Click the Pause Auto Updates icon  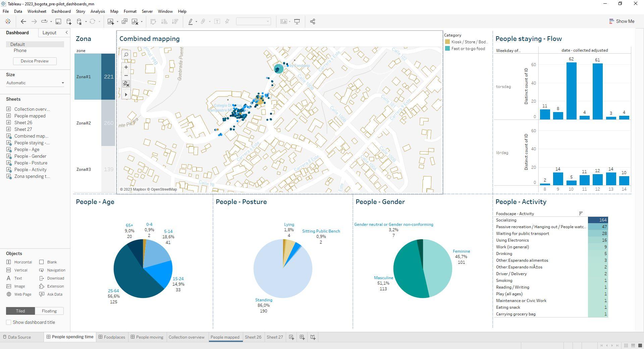[79, 21]
